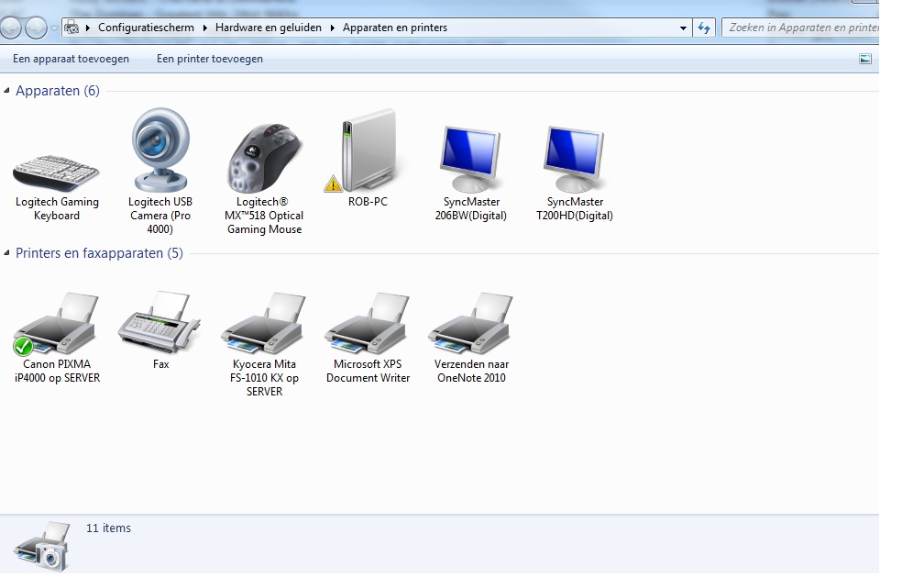Select the Kyocera Mita FS-1010 KX printer icon

pyautogui.click(x=264, y=323)
